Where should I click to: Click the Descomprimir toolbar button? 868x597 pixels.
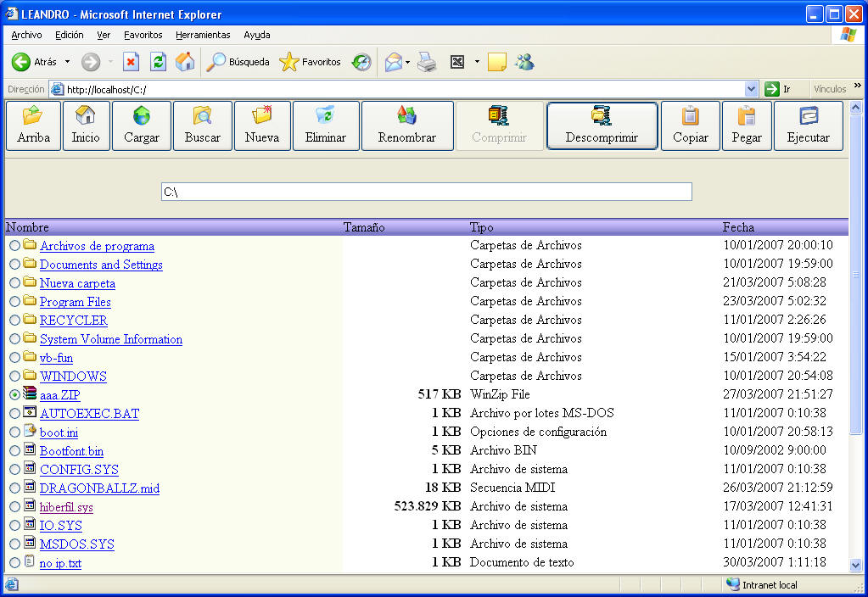[x=602, y=126]
